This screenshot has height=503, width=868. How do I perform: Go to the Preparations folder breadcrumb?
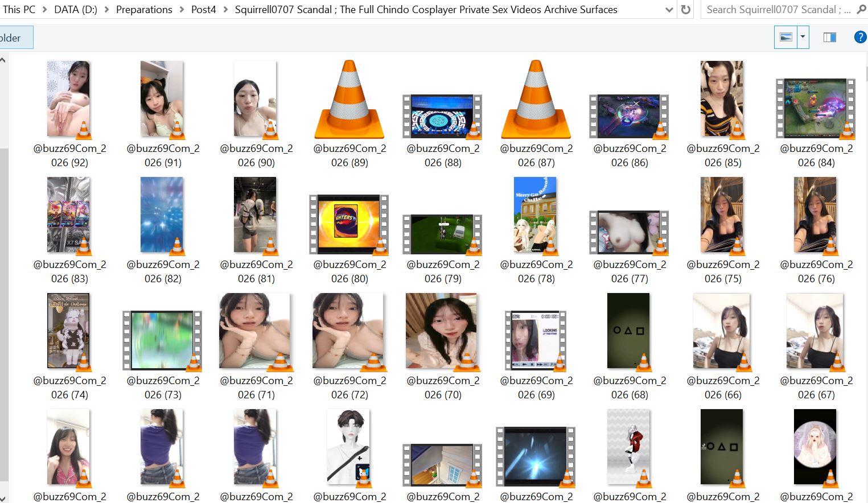(144, 9)
